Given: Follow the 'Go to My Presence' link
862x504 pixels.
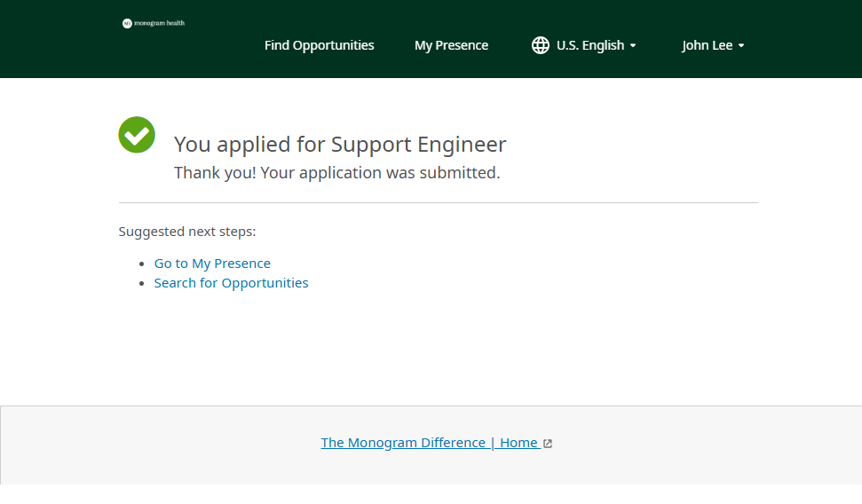Looking at the screenshot, I should tap(212, 264).
